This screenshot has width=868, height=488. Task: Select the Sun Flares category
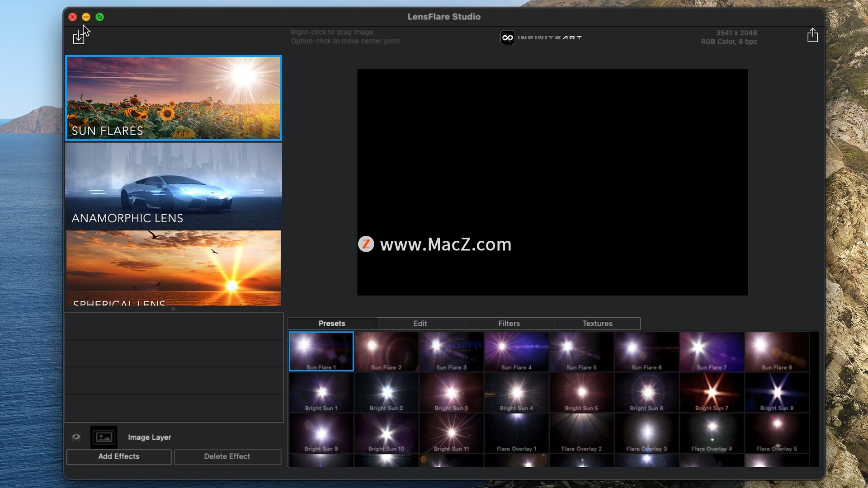tap(174, 98)
